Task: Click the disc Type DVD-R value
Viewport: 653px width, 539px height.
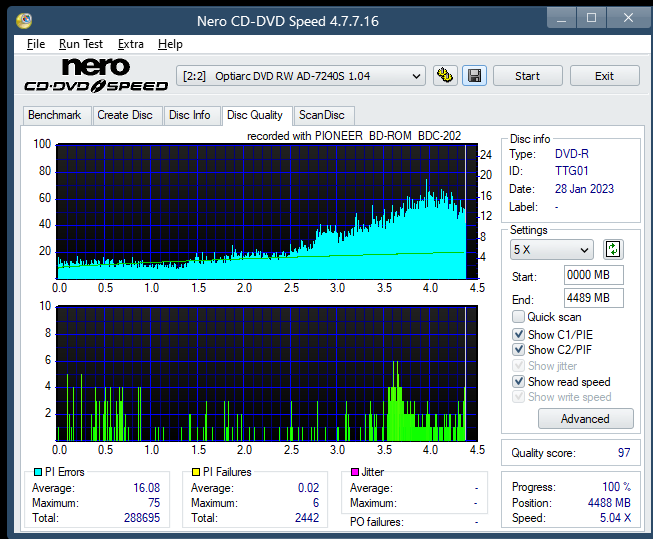Action: 572,154
